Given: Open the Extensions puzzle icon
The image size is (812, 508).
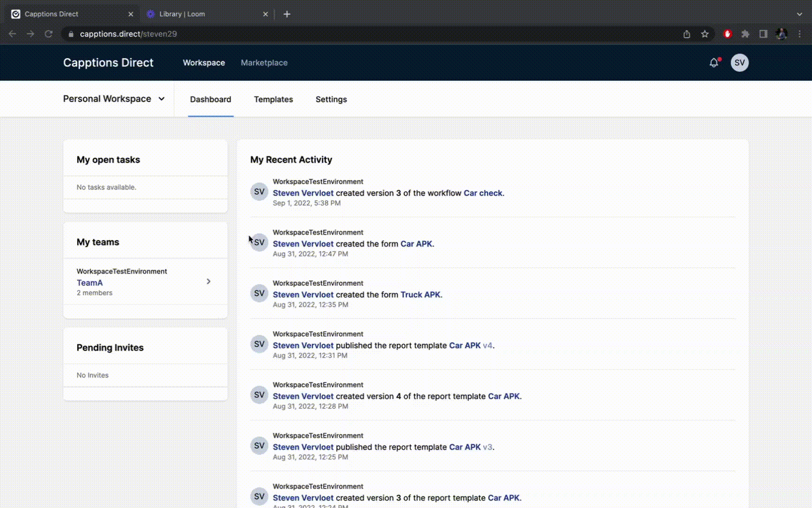Looking at the screenshot, I should [x=745, y=34].
